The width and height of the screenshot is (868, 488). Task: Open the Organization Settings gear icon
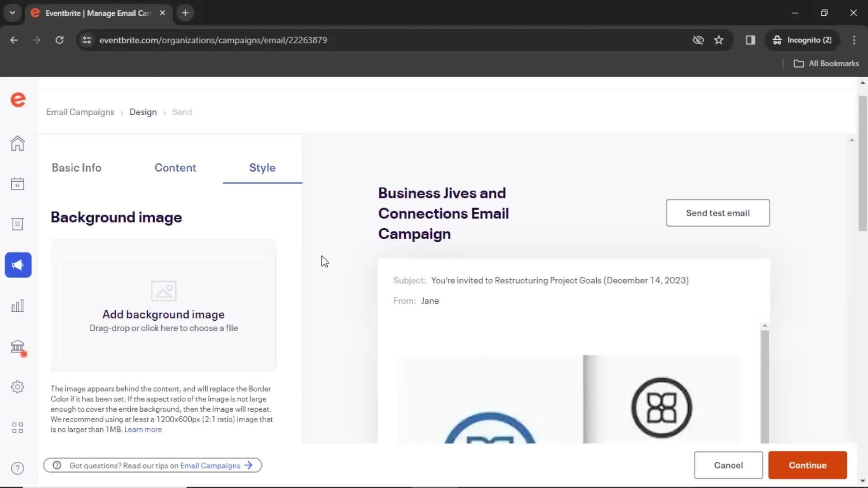click(18, 387)
